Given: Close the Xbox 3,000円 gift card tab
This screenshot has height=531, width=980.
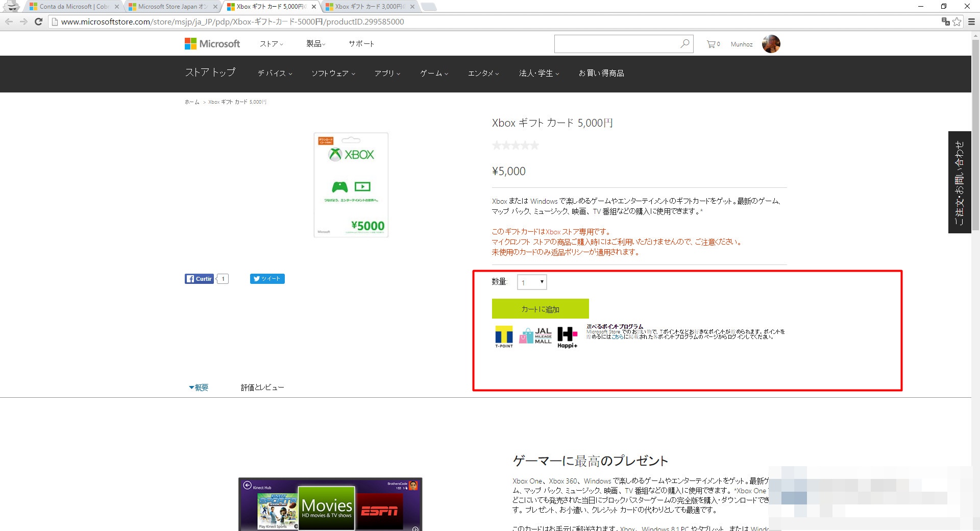Looking at the screenshot, I should pos(412,7).
